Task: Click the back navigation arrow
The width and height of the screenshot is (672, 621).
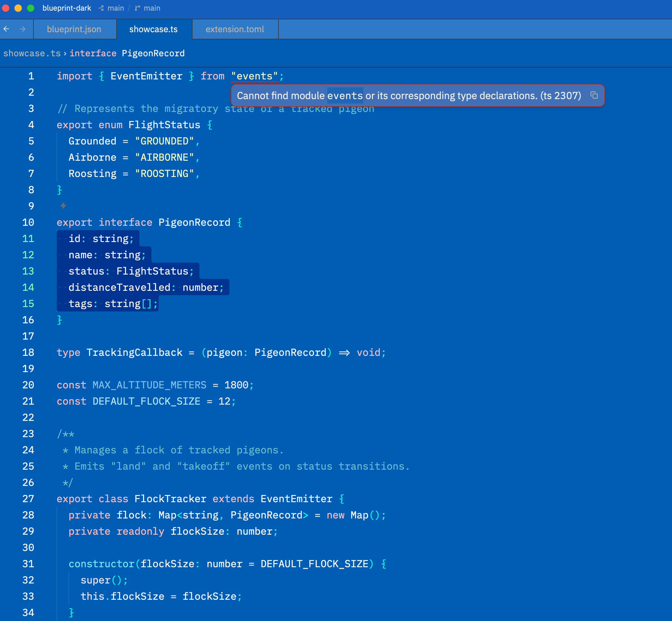Action: pos(6,29)
